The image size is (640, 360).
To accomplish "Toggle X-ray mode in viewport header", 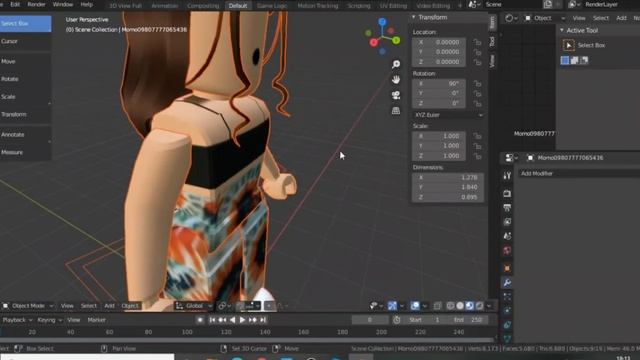I will tap(437, 306).
